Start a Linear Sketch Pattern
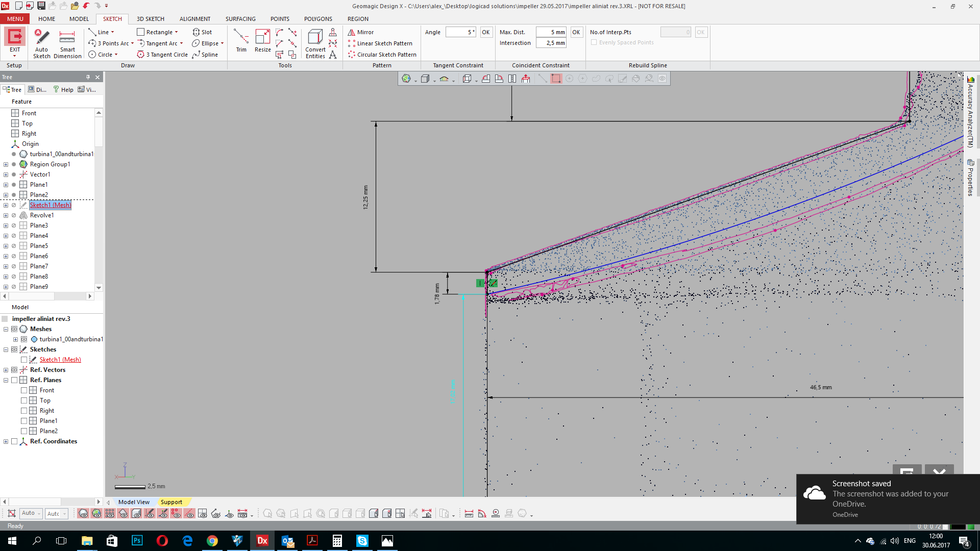Viewport: 980px width, 551px height. (x=380, y=43)
